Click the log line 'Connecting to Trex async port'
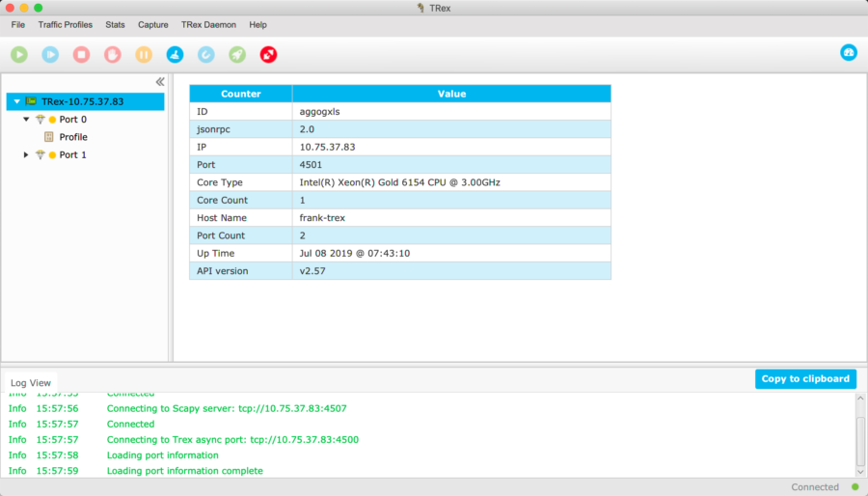This screenshot has height=496, width=868. click(232, 439)
